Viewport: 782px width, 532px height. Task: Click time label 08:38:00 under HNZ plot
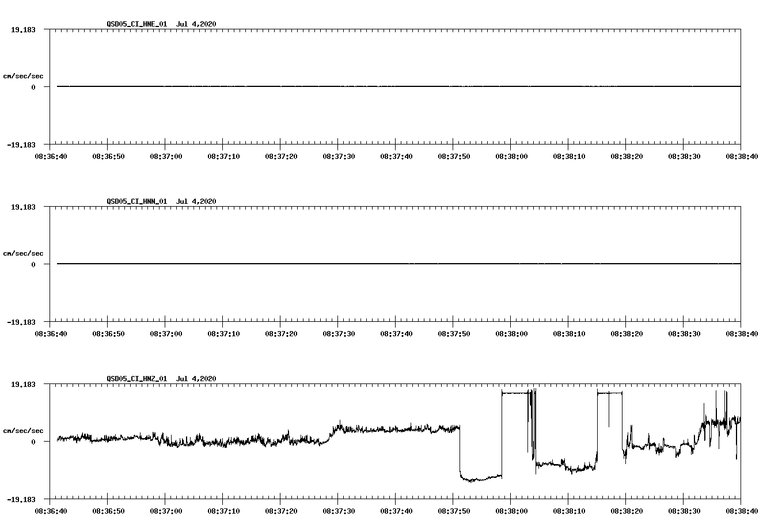pos(511,511)
